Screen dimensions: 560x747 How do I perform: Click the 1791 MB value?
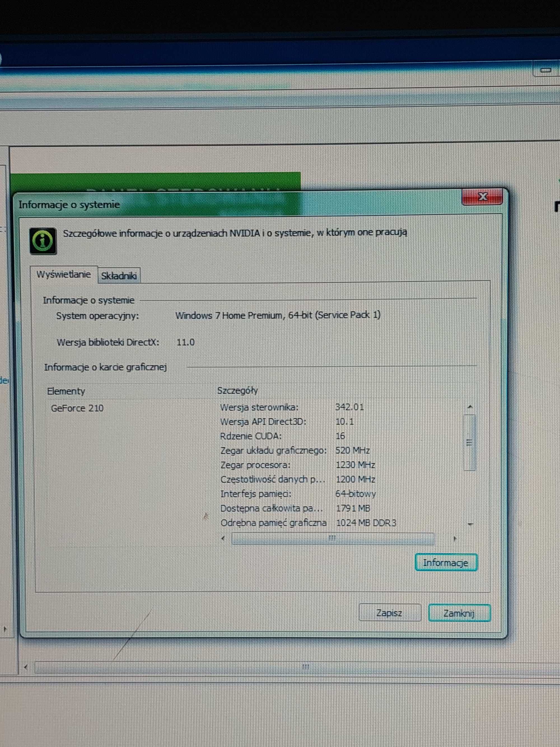pyautogui.click(x=353, y=509)
